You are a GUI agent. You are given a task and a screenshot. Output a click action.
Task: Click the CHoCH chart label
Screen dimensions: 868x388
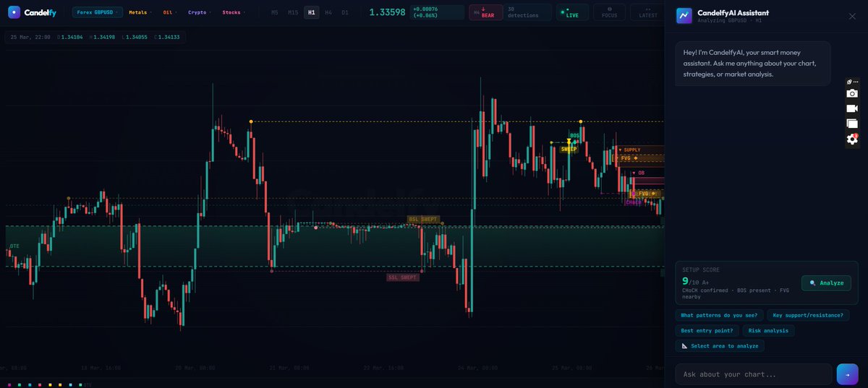(x=634, y=202)
